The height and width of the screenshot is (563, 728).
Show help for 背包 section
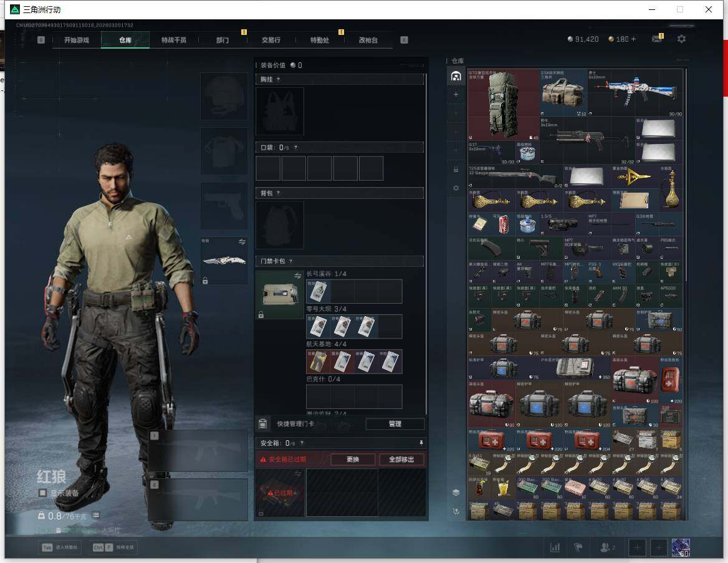[x=278, y=193]
